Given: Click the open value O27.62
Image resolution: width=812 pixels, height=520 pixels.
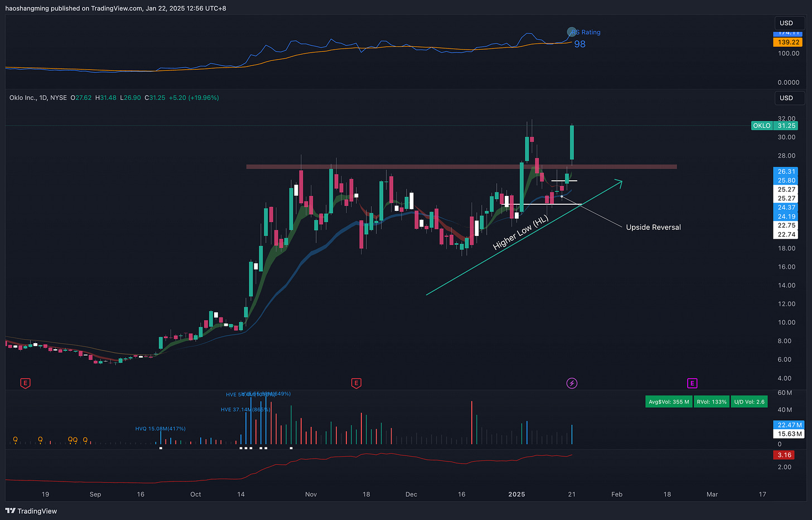Looking at the screenshot, I should (x=81, y=98).
